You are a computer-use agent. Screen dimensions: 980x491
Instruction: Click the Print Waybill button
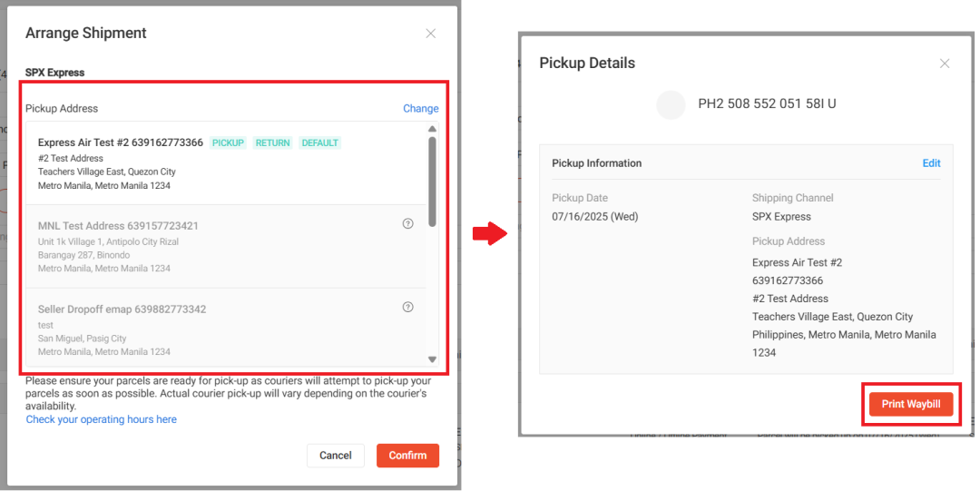tap(910, 404)
